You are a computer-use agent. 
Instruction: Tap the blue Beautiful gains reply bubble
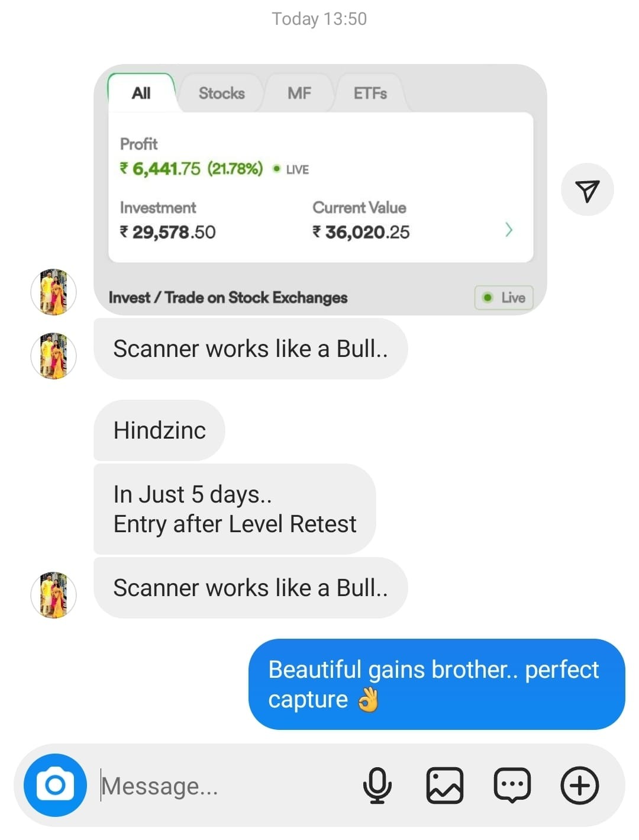click(437, 684)
